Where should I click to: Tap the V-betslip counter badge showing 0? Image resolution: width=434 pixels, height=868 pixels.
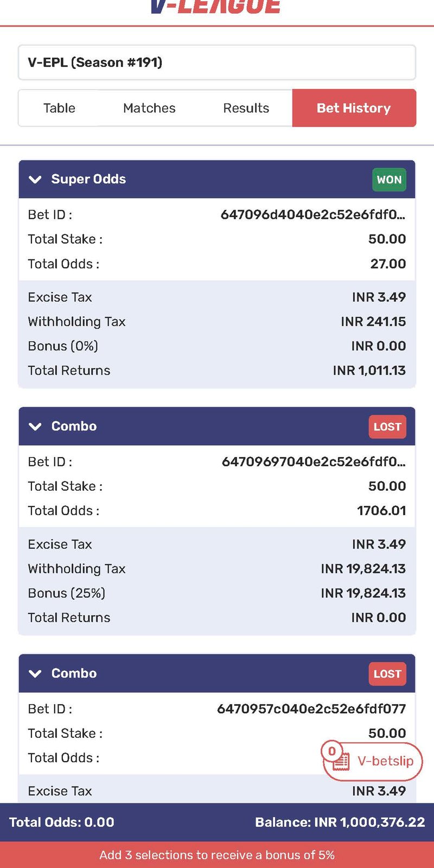pos(331,751)
